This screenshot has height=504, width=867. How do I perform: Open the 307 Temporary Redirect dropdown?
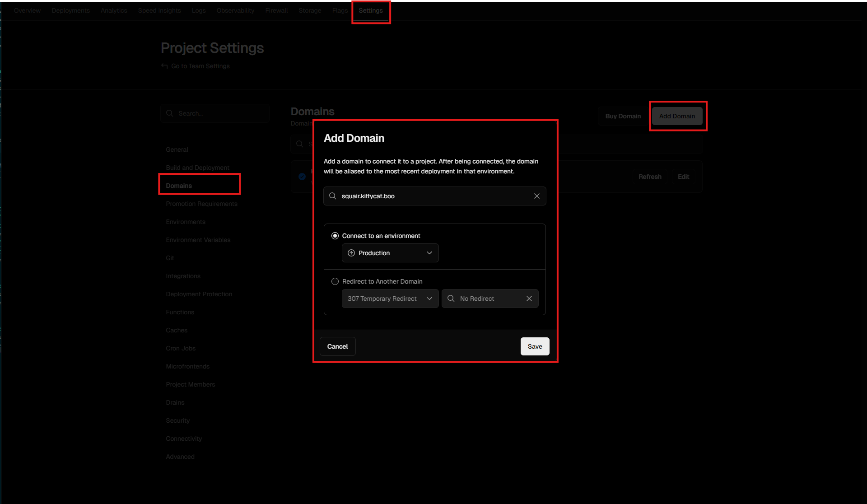pos(390,299)
